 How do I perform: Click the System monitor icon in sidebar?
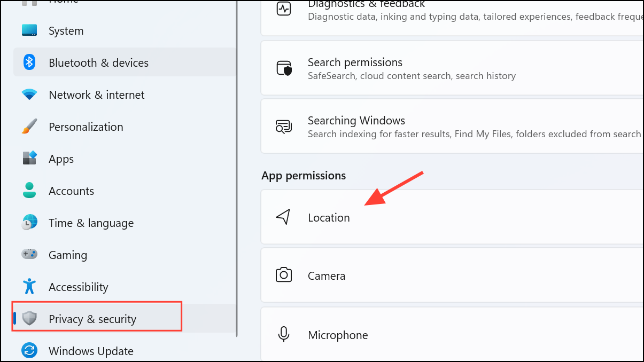(x=29, y=30)
